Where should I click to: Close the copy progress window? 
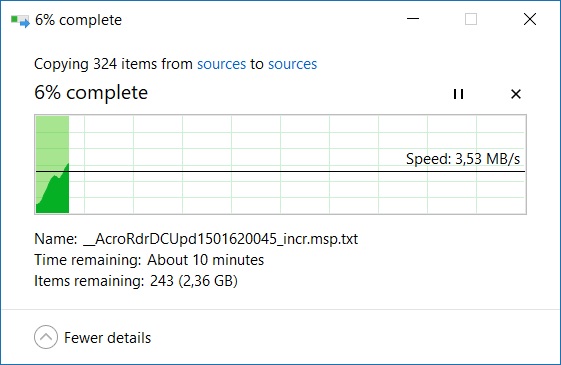(530, 19)
